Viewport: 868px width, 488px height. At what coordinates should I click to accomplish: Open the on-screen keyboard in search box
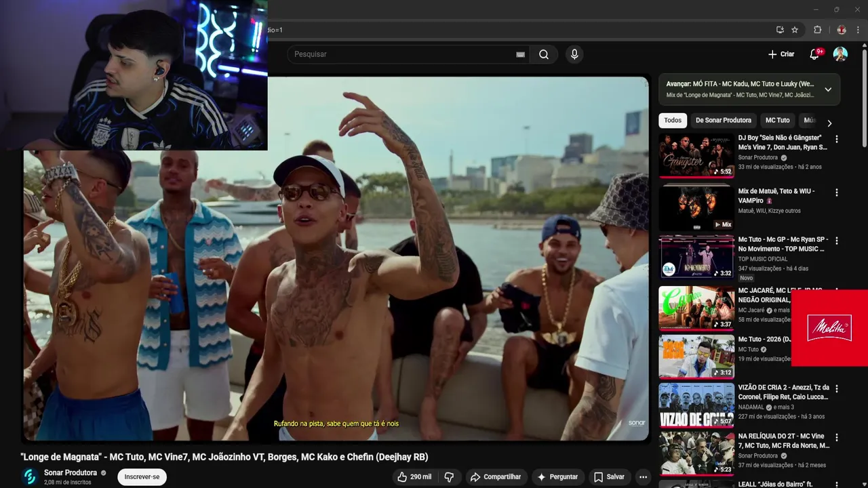520,54
